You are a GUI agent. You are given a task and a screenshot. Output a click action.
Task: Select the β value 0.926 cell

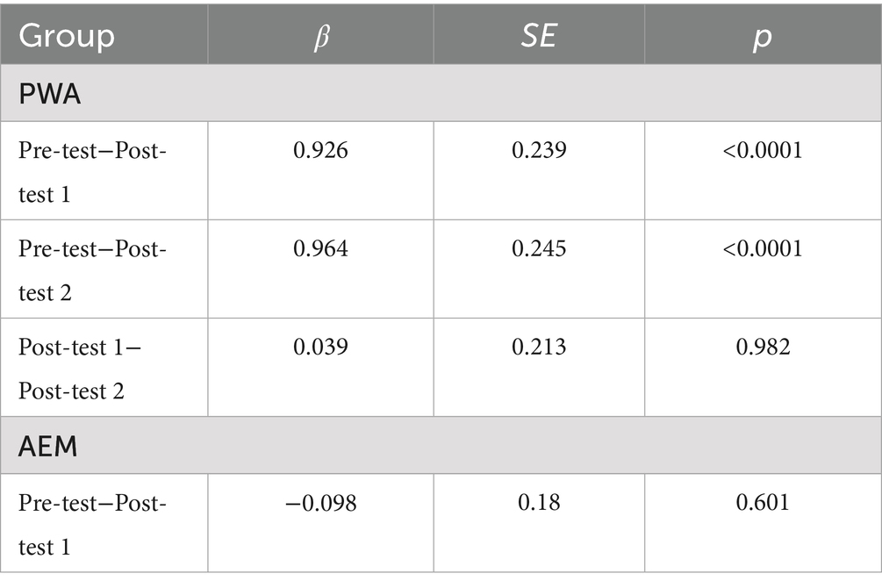pos(320,151)
